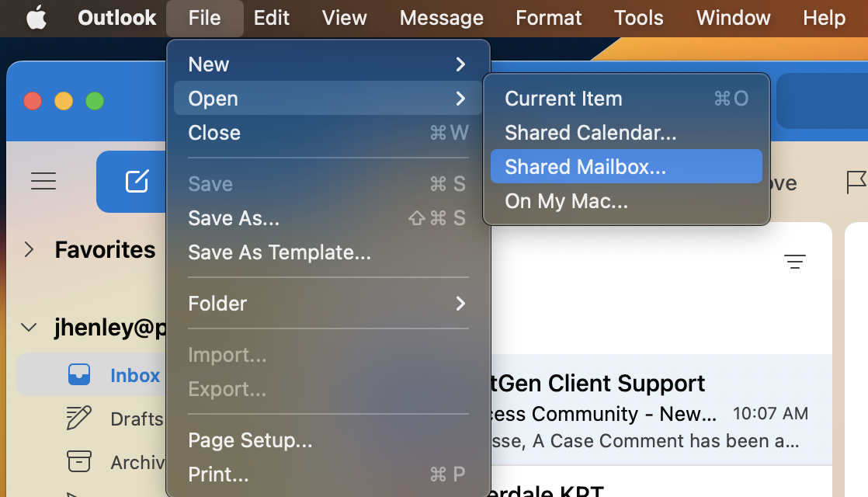This screenshot has height=497, width=868.
Task: Open the Format menu
Action: 548,18
